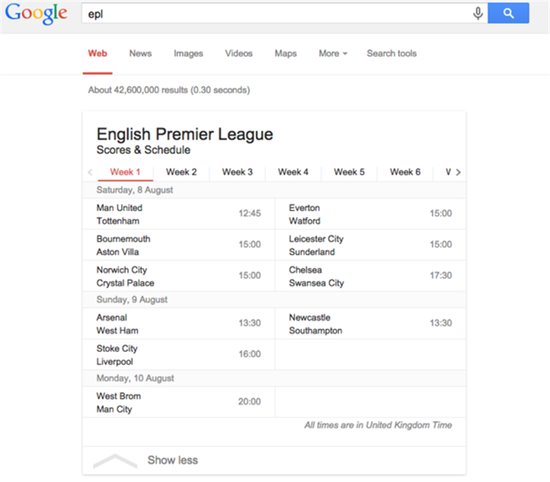
Task: Switch to the Images tab
Action: (x=188, y=53)
